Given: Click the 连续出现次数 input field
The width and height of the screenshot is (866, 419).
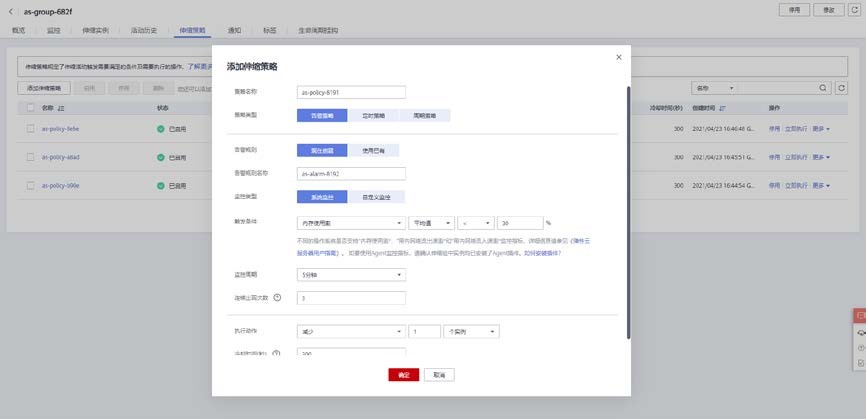Looking at the screenshot, I should 351,298.
